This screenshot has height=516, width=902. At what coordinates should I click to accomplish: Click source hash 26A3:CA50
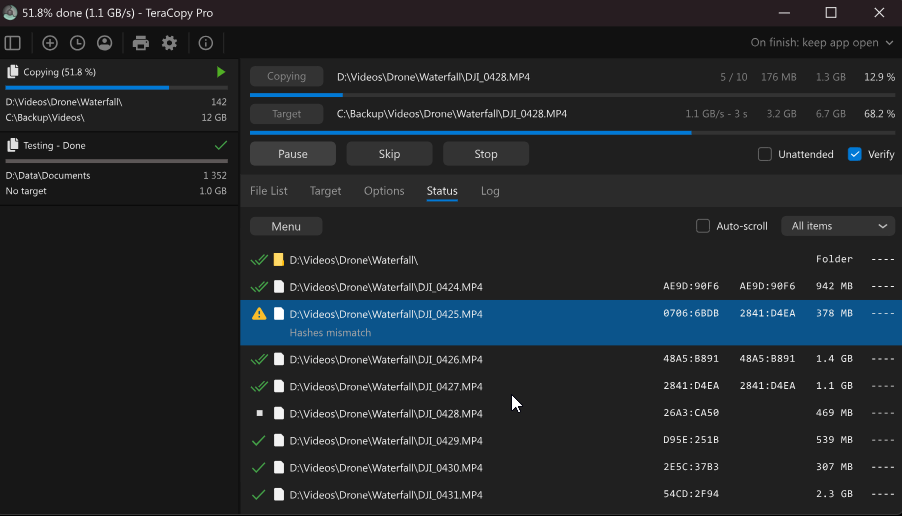coord(691,413)
